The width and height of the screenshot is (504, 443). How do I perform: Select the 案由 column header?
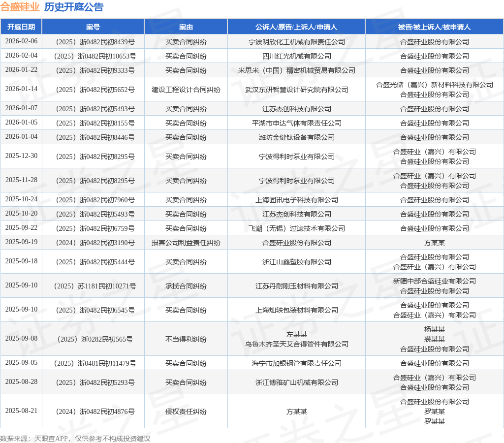pyautogui.click(x=186, y=27)
